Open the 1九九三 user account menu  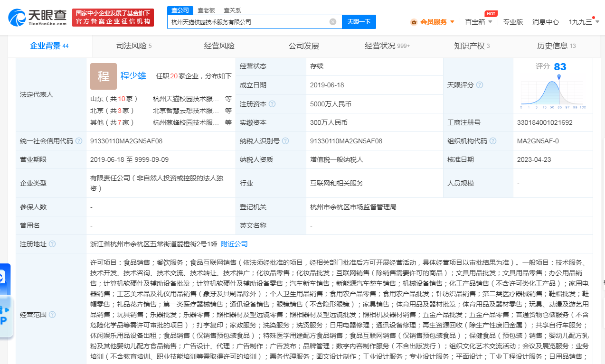click(x=584, y=22)
